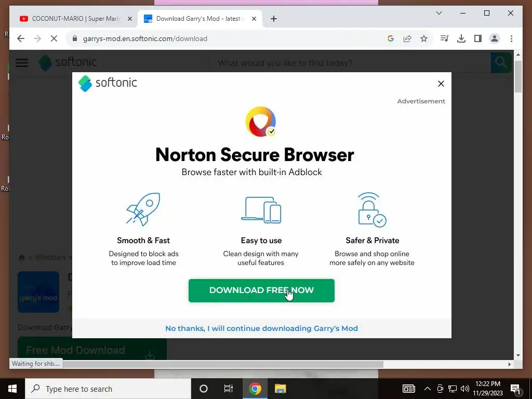Open the network tray icon
Screen dimensions: 532x399
(x=453, y=389)
